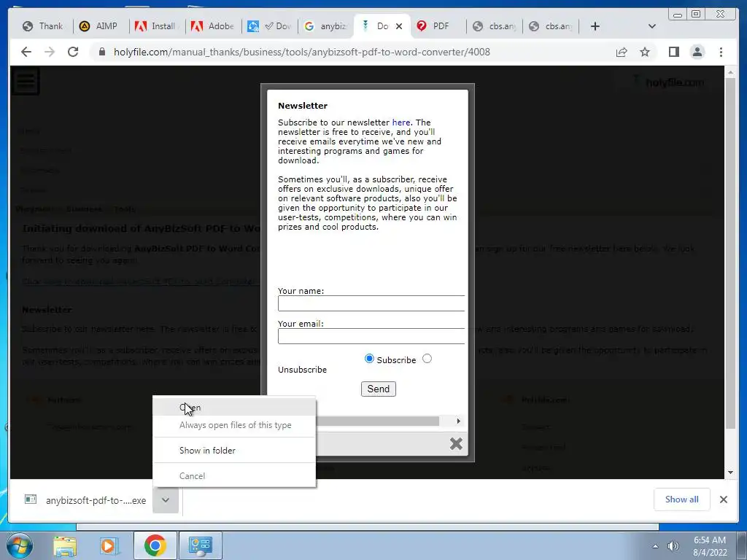Go forward to the next page
The image size is (747, 560).
(x=50, y=52)
